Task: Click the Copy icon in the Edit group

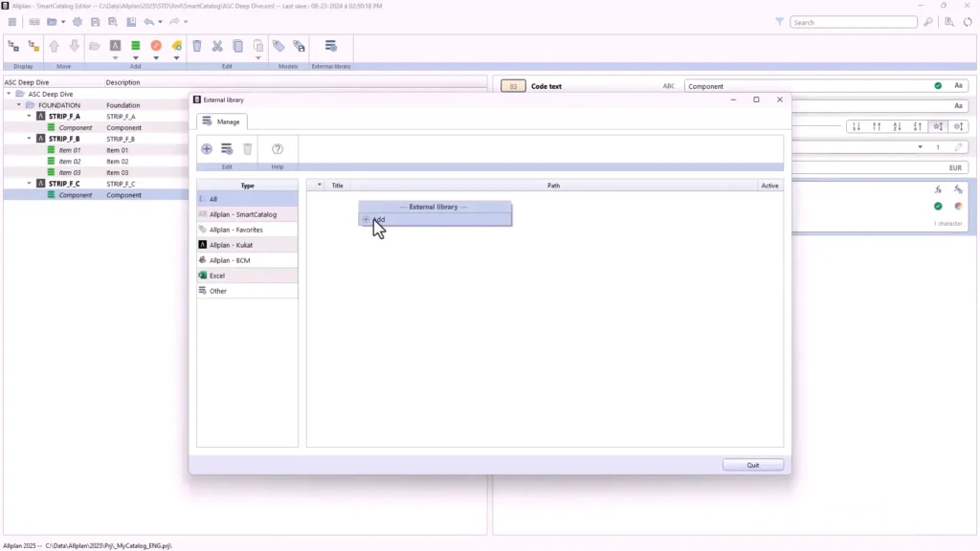Action: coord(237,44)
